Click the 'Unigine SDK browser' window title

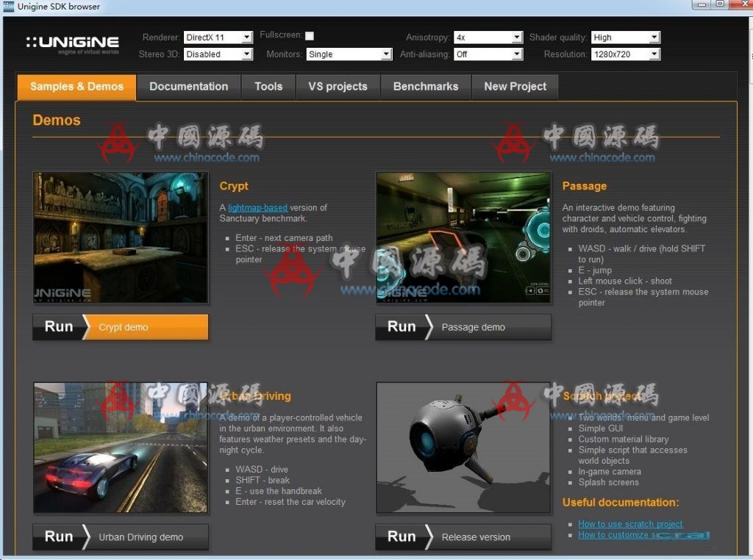tap(59, 7)
